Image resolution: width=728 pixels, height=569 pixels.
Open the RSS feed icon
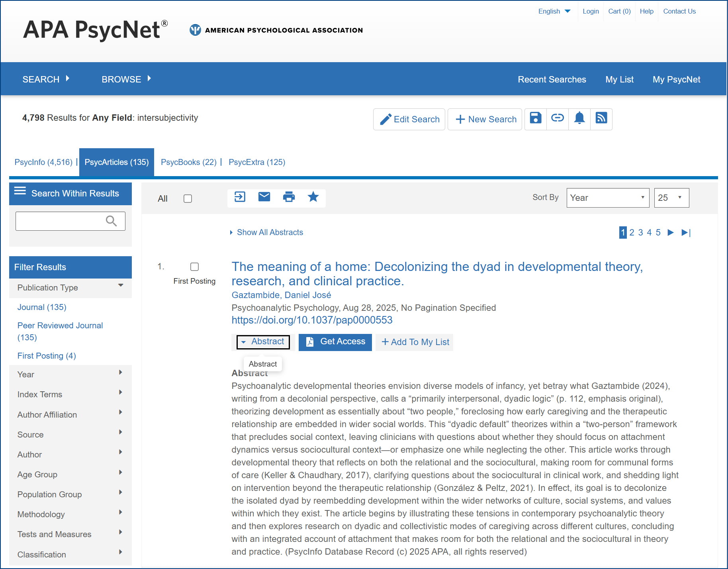click(x=601, y=118)
